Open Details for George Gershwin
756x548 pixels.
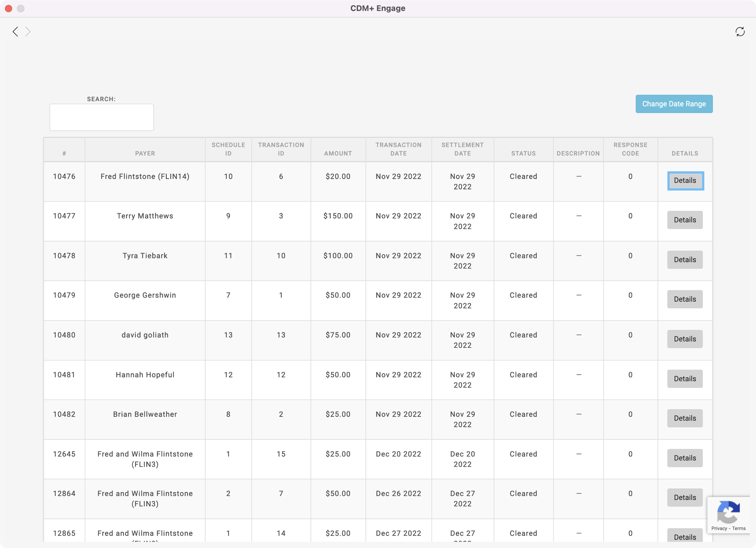pyautogui.click(x=685, y=299)
